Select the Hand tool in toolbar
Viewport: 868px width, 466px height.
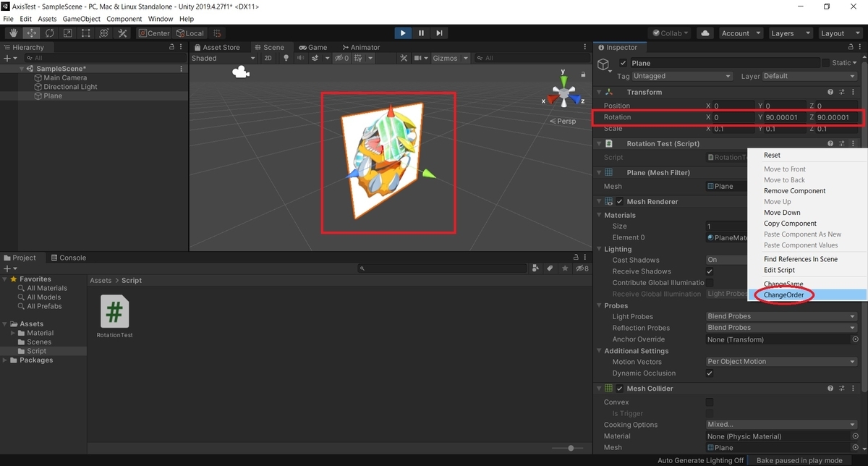point(14,33)
